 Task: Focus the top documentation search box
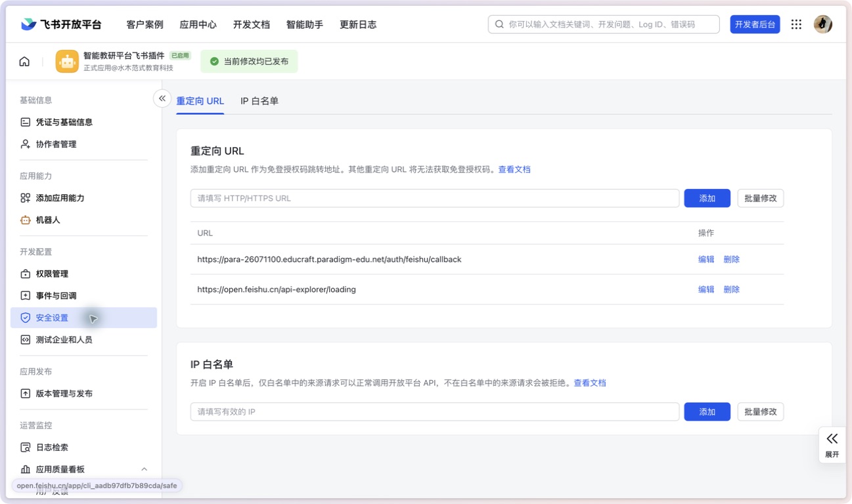[604, 24]
